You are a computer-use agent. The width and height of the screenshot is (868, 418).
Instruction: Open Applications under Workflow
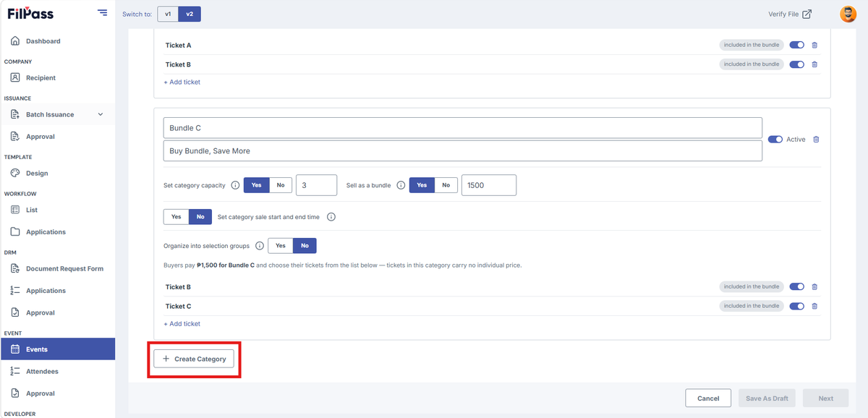46,232
